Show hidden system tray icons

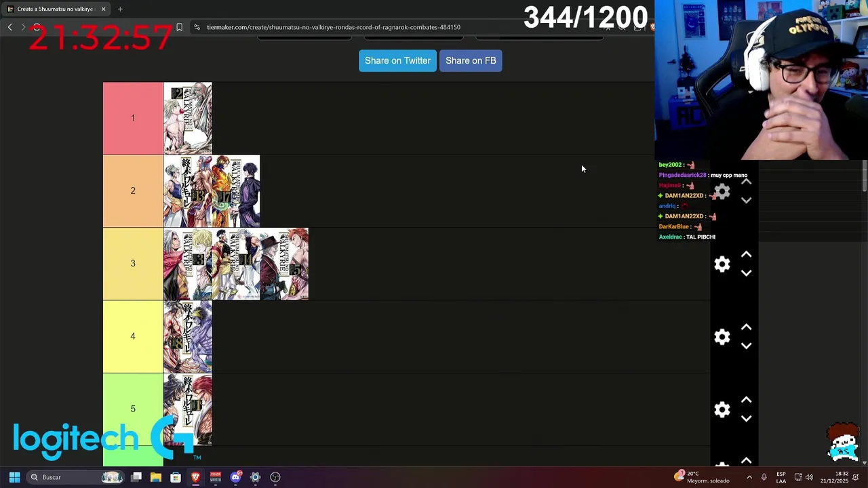click(749, 477)
